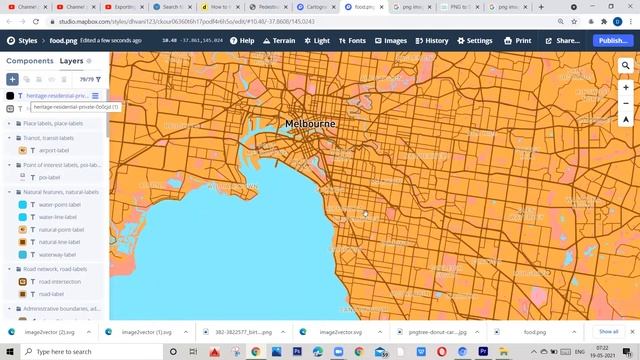Reload the browser page
Viewport: 640px width, 360px height.
(36, 21)
